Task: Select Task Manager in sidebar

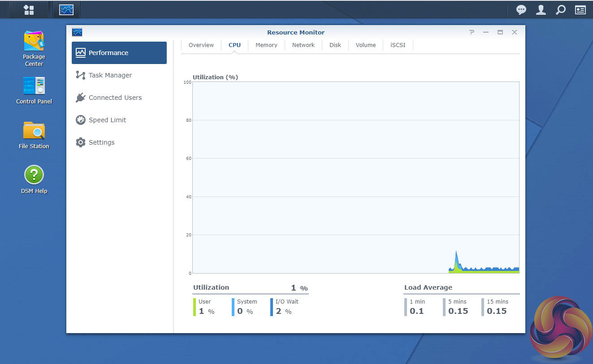Action: click(110, 75)
